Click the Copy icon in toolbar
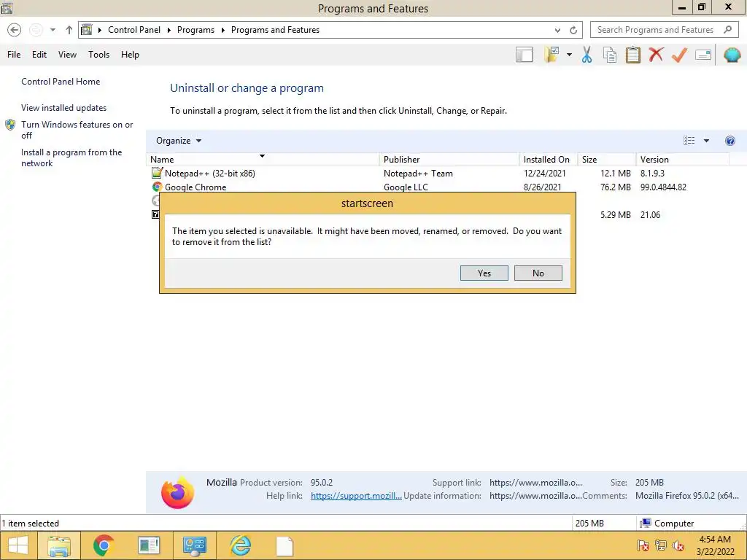This screenshot has width=747, height=560. tap(610, 55)
